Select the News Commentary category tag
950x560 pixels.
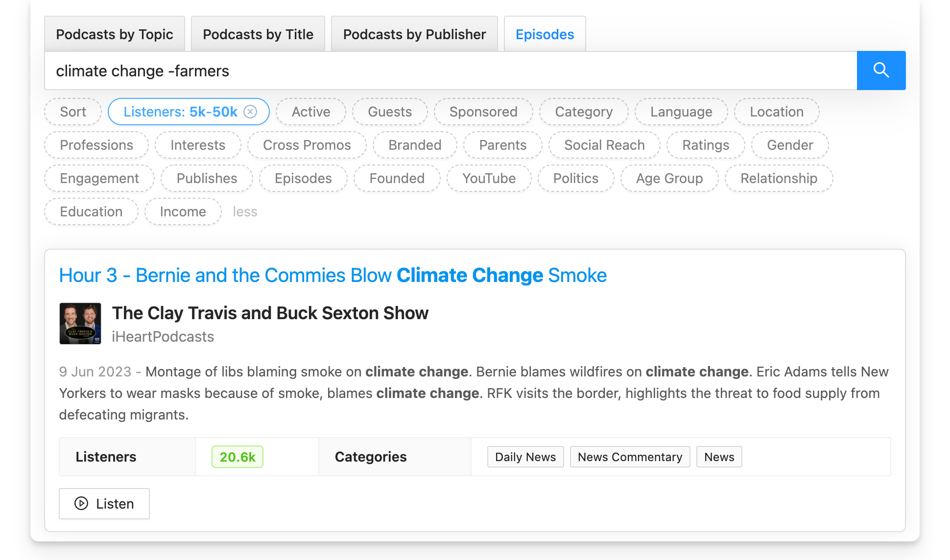pos(630,457)
